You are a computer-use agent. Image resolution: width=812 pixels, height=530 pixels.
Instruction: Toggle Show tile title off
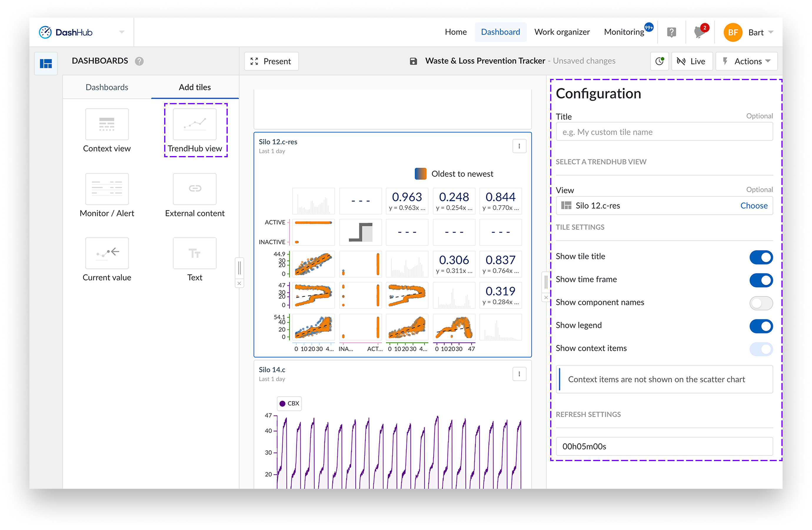(761, 257)
